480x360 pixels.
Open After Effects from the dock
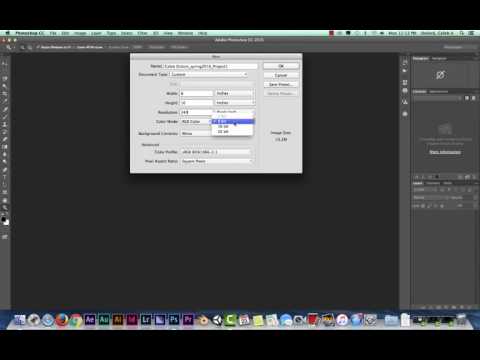click(x=90, y=320)
